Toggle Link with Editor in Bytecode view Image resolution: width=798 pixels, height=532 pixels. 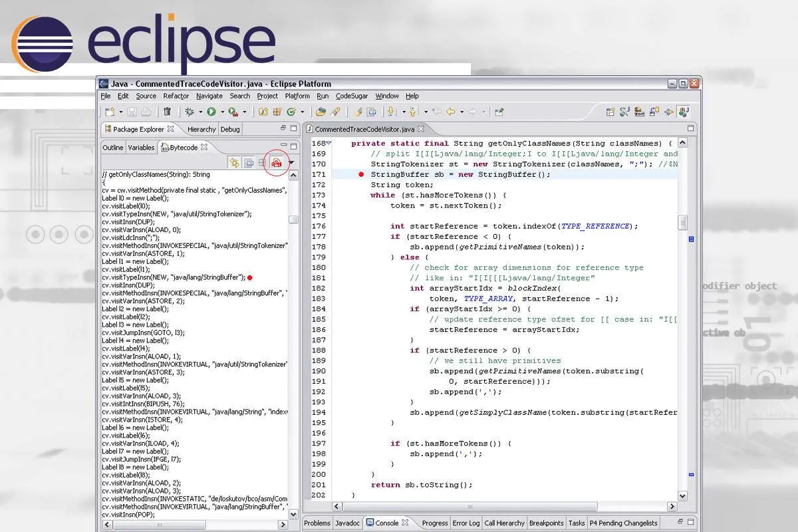pos(234,162)
